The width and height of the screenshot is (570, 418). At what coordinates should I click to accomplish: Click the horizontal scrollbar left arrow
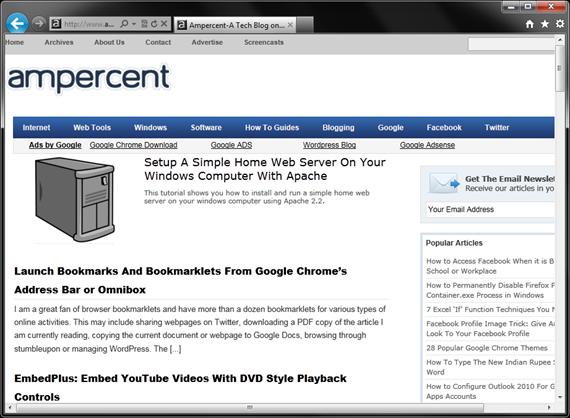click(10, 408)
